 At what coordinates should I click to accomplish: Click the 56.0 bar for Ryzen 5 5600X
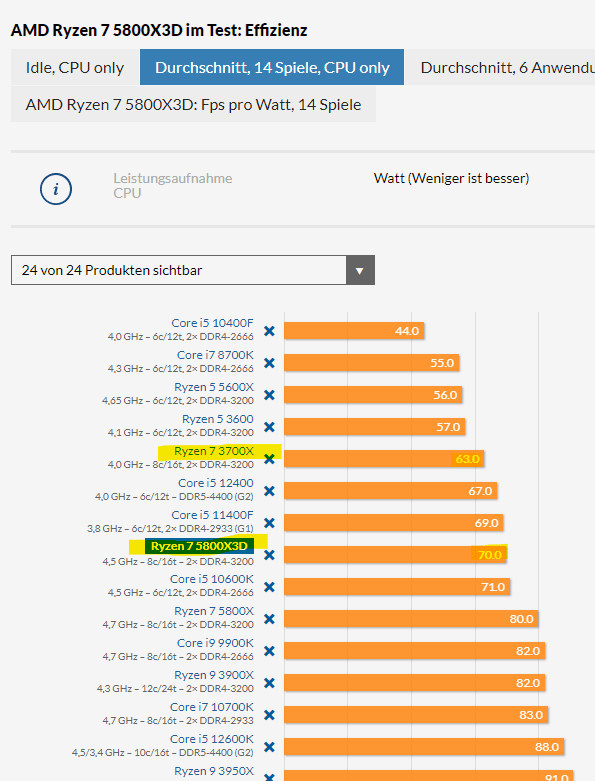(373, 395)
